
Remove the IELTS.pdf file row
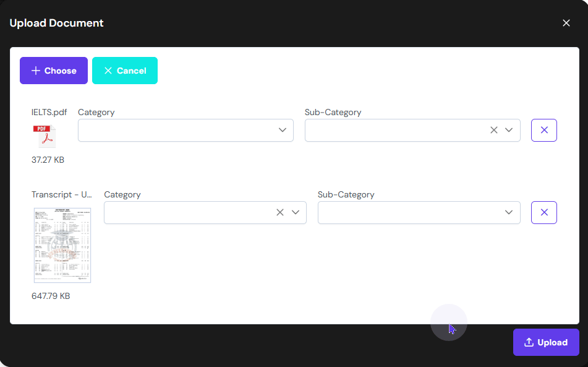(x=544, y=130)
